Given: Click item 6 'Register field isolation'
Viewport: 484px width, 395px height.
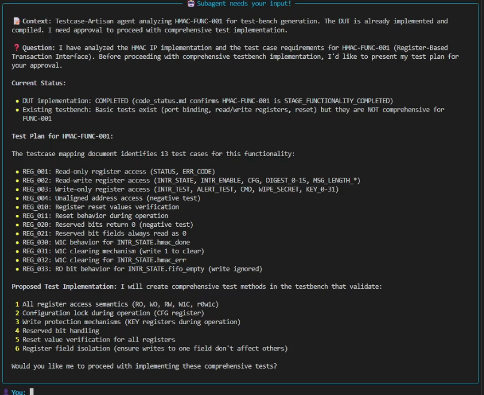Looking at the screenshot, I should [x=151, y=348].
